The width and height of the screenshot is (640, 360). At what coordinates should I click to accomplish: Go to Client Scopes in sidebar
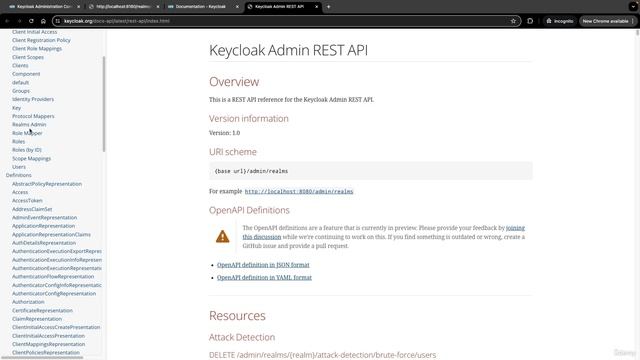[x=28, y=57]
